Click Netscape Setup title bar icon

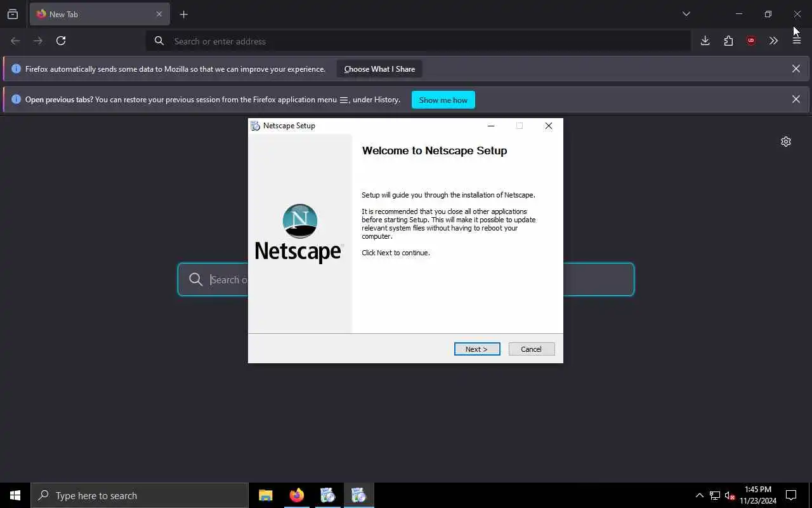tap(255, 126)
